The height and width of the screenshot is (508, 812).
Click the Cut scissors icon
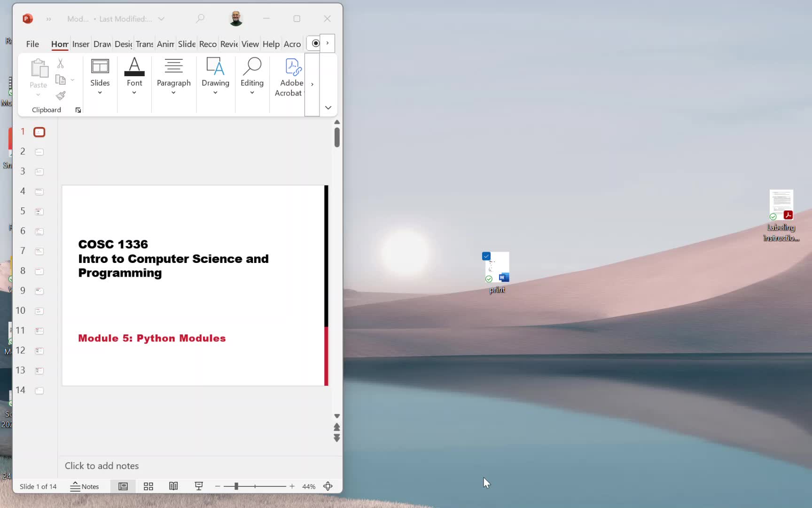tap(60, 63)
